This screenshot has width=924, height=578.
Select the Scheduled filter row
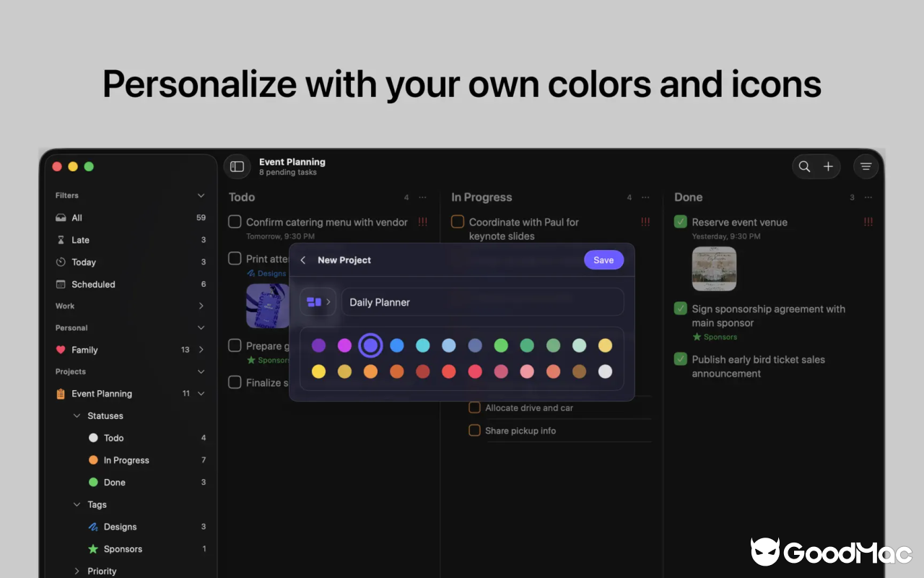click(131, 284)
